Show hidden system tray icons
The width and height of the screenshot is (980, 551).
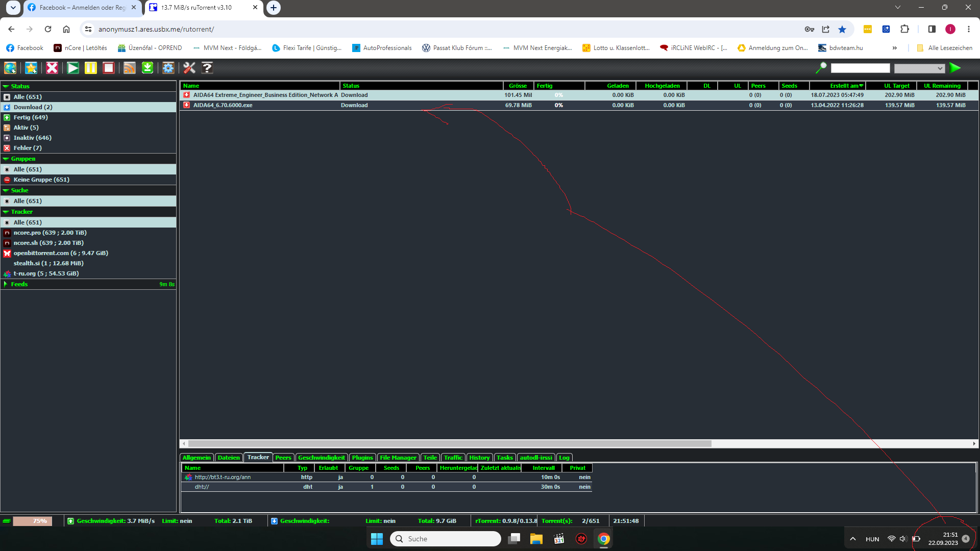[x=852, y=539]
